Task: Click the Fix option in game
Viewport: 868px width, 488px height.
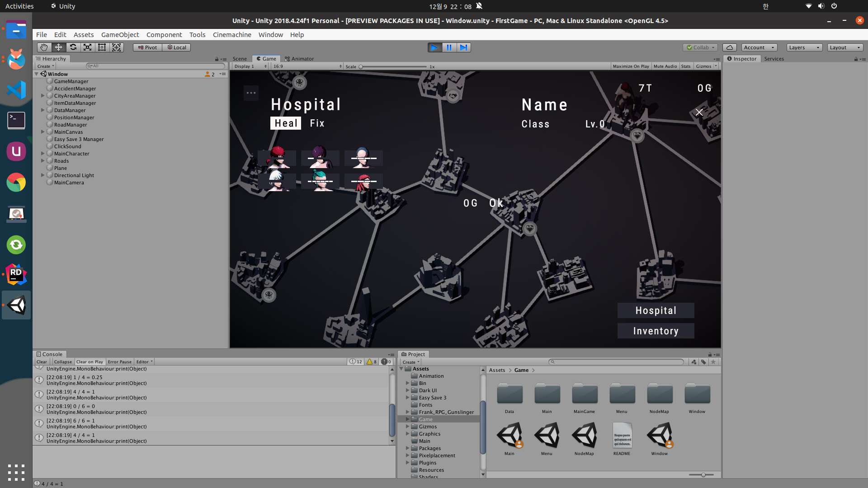Action: 317,123
